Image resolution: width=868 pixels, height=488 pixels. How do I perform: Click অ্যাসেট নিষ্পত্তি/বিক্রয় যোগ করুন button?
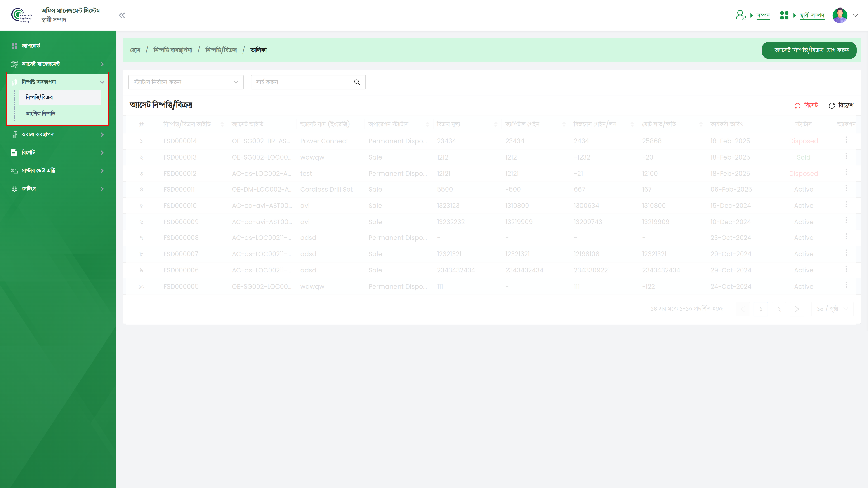(809, 50)
